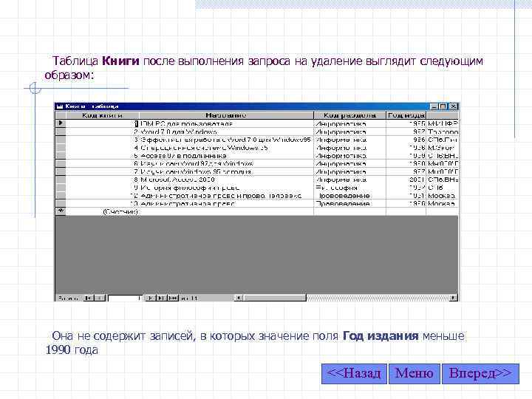Go back with the <<Назад button

(x=354, y=374)
